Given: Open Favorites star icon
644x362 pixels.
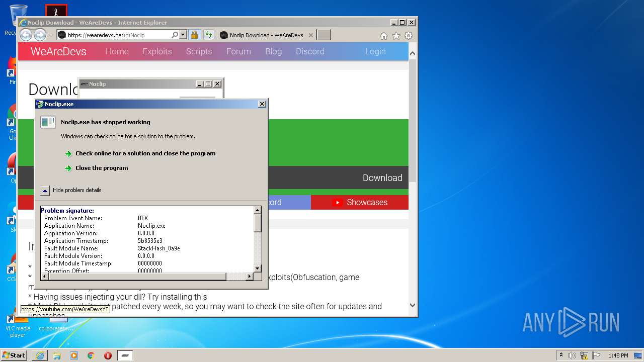Looking at the screenshot, I should coord(396,36).
